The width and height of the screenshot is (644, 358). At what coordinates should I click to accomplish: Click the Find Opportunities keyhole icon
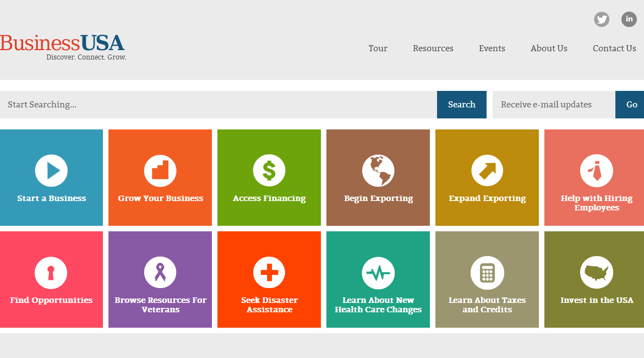click(51, 273)
